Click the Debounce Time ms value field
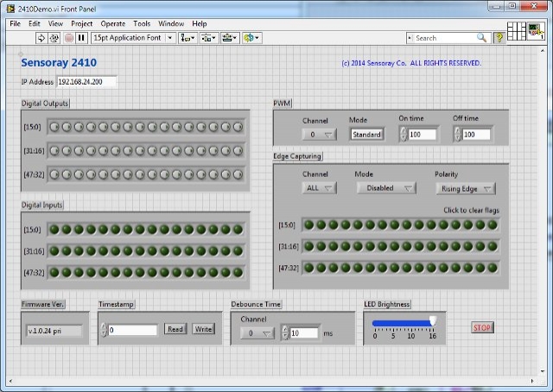Image resolution: width=553 pixels, height=392 pixels. tap(304, 333)
